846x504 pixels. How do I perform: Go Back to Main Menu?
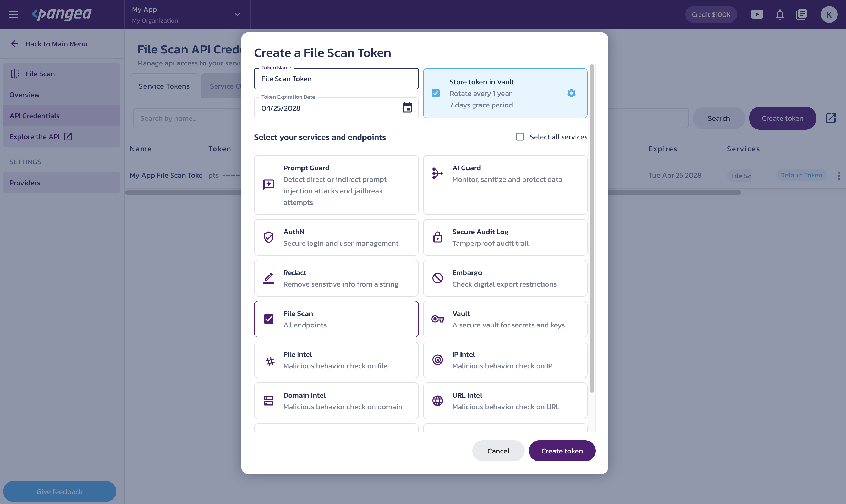point(56,44)
